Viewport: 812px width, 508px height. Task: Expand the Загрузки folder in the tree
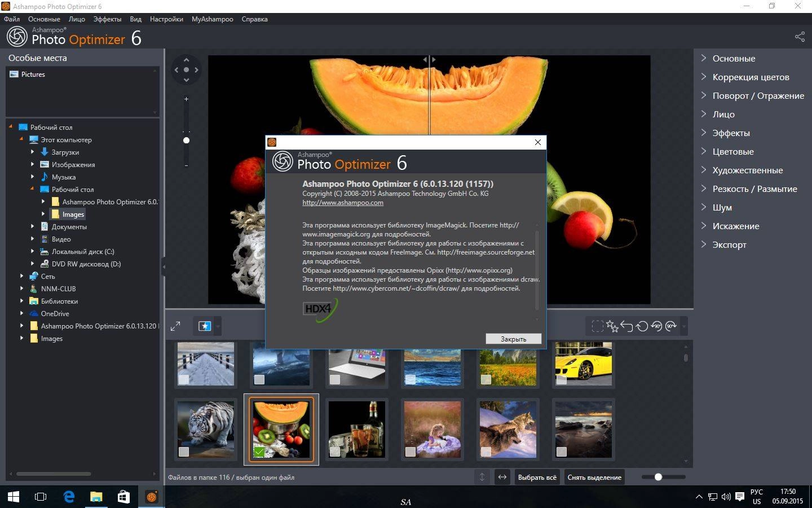32,152
